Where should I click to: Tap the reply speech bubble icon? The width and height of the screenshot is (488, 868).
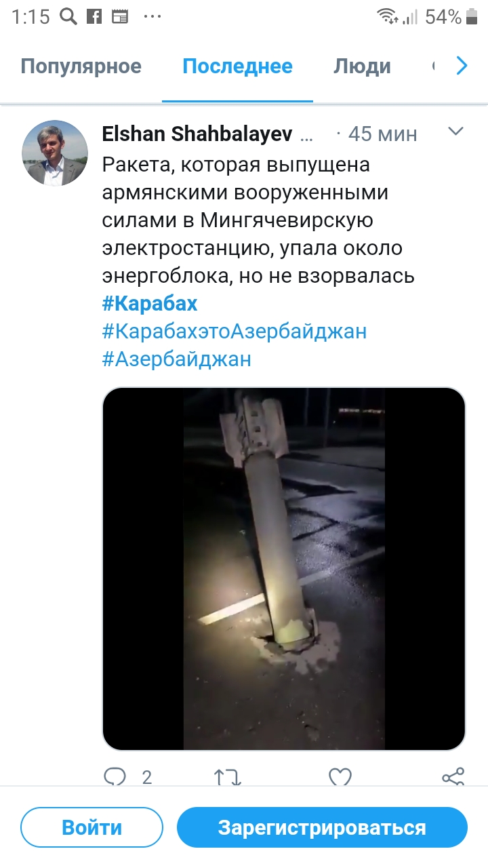tap(115, 777)
